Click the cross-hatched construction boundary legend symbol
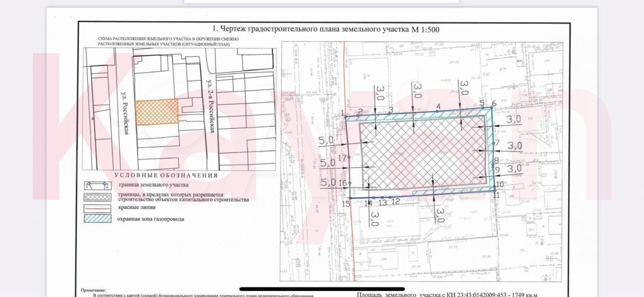Viewport: 644px width, 297px height. (x=98, y=197)
